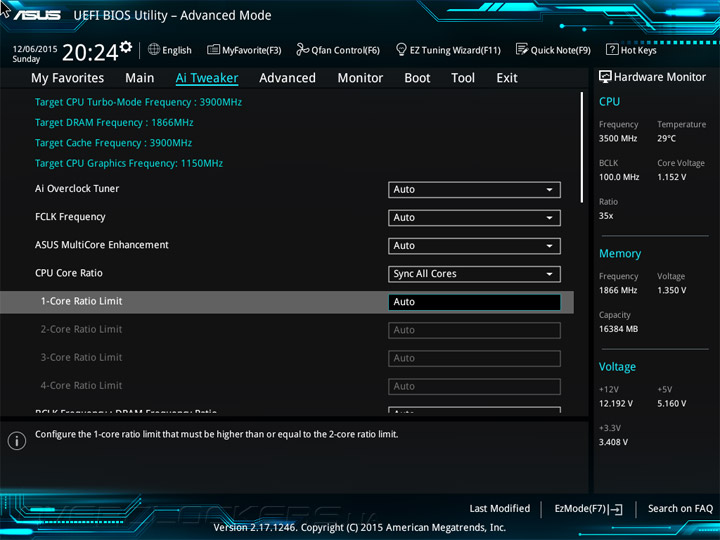Image resolution: width=720 pixels, height=540 pixels.
Task: Click the Hot Keys question mark icon
Action: [x=612, y=49]
